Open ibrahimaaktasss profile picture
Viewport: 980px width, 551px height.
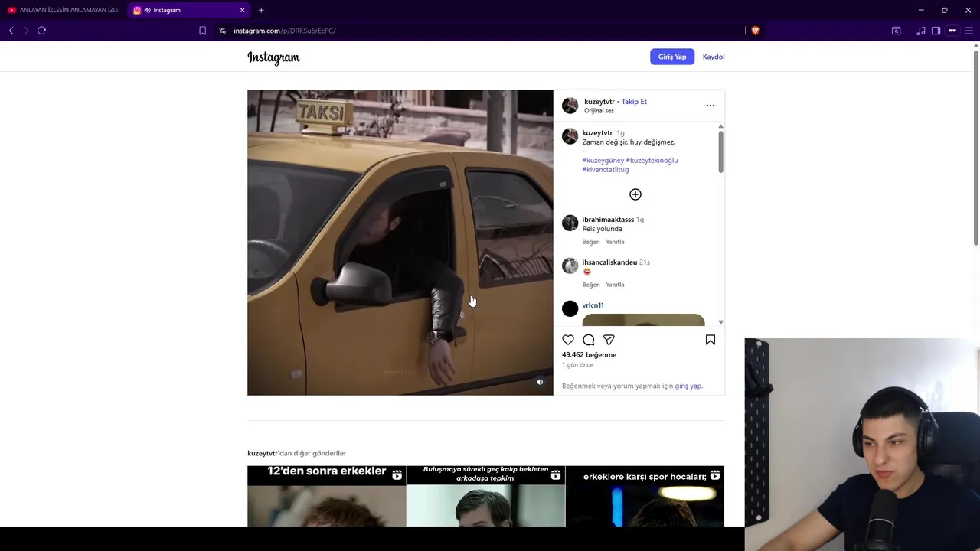pyautogui.click(x=570, y=223)
